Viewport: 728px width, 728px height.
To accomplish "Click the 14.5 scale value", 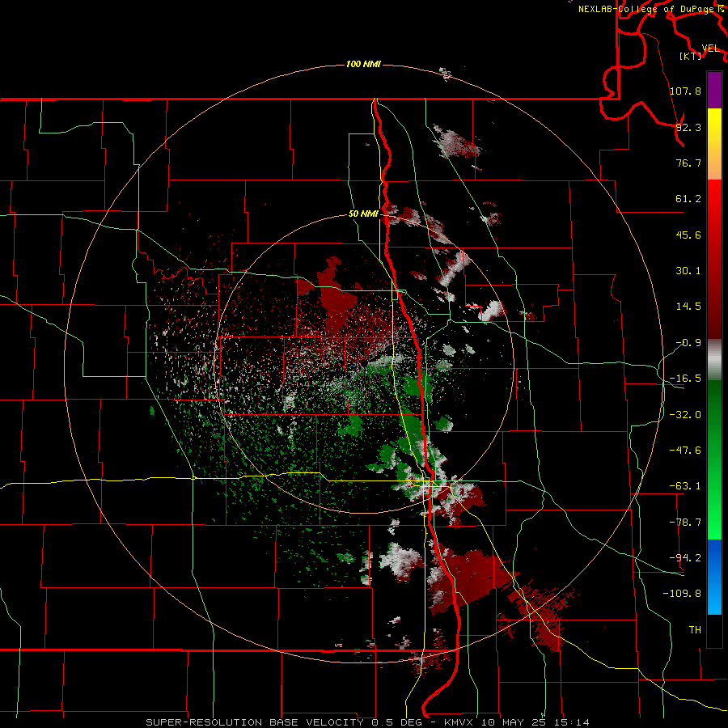I will (x=688, y=307).
